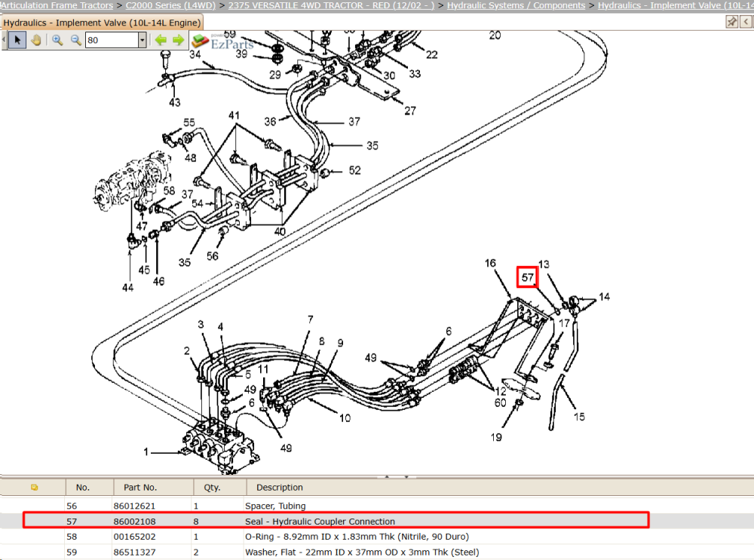754x560 pixels.
Task: Select the Spacer, Tubing description
Action: click(x=275, y=506)
